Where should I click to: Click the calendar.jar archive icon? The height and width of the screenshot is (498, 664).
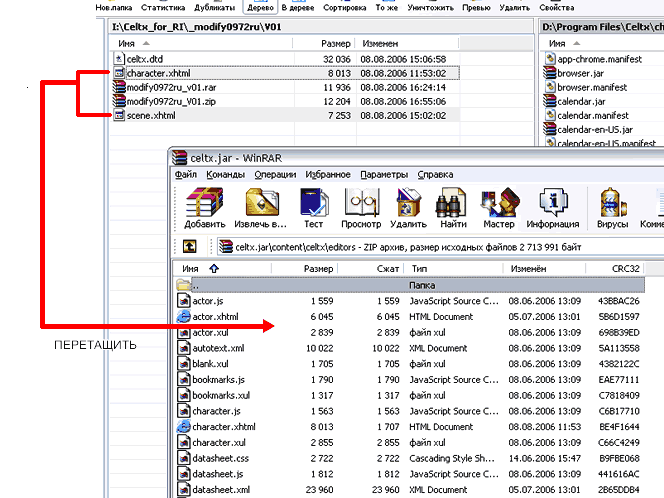550,101
